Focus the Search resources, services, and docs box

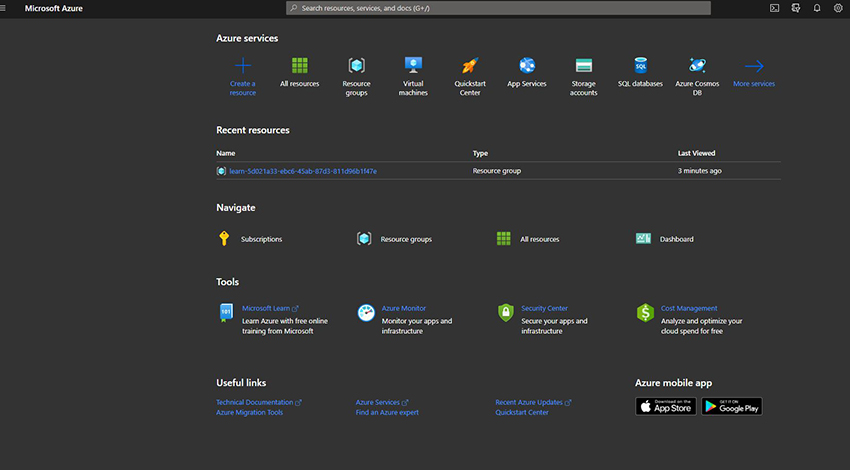pyautogui.click(x=498, y=8)
